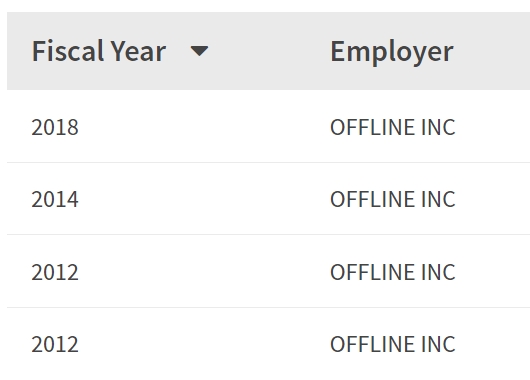
Task: Click gray header space between Fiscal Year and Employer
Action: 269,51
